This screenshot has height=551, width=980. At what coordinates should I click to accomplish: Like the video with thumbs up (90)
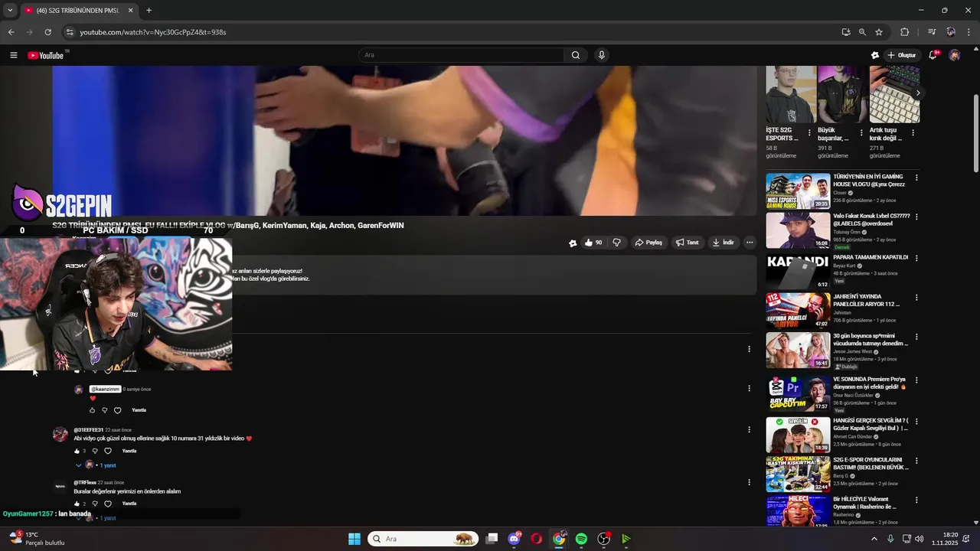593,243
